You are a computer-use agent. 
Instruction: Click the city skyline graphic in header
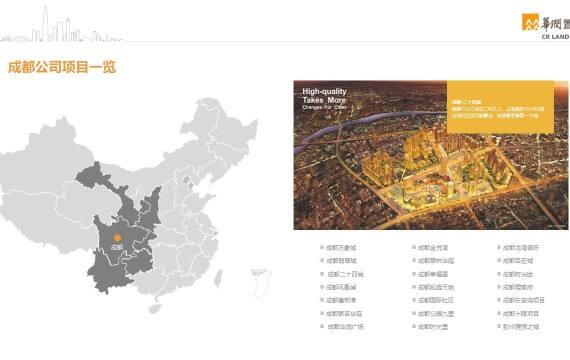61,24
